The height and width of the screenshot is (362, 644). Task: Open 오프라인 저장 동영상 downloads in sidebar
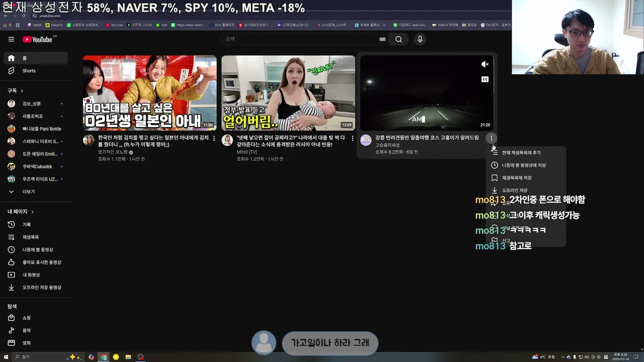35,287
